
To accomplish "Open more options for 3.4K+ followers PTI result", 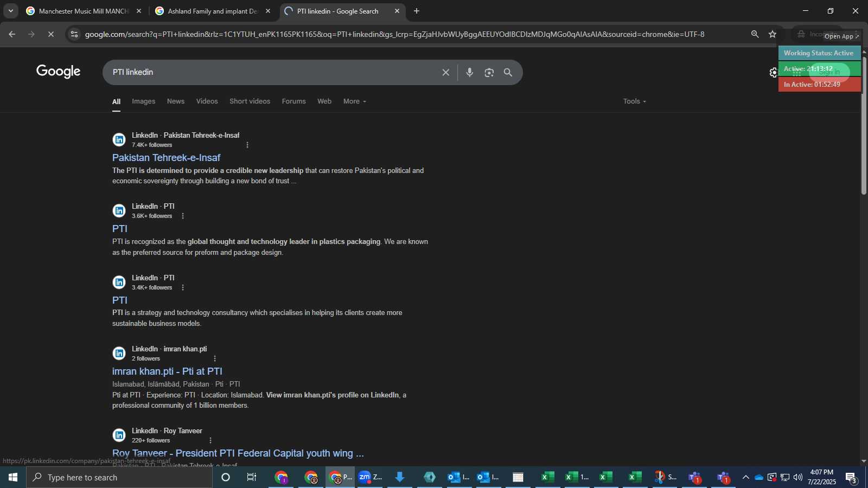I will coord(183,287).
